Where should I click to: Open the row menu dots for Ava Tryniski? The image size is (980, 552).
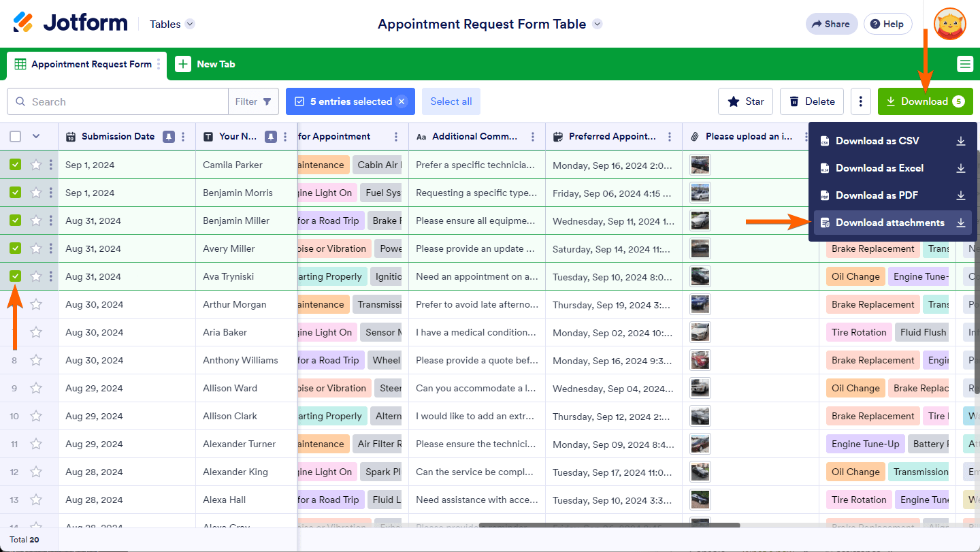[51, 276]
